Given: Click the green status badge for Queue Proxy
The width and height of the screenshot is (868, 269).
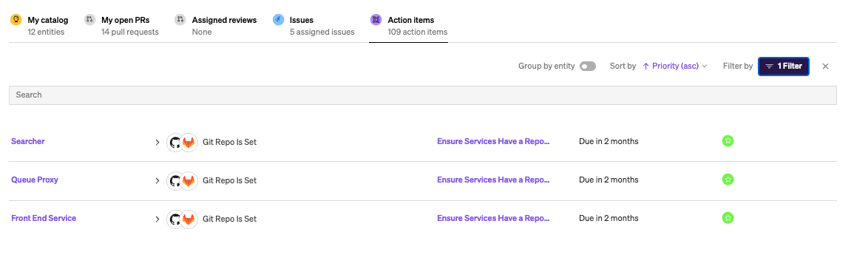Looking at the screenshot, I should (728, 180).
